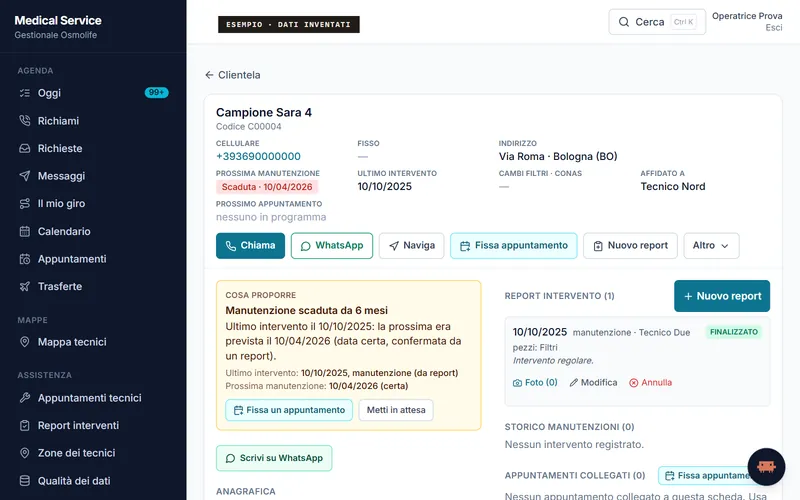Image resolution: width=800 pixels, height=500 pixels.
Task: Click the FINALIZZATO status badge
Action: [x=734, y=332]
